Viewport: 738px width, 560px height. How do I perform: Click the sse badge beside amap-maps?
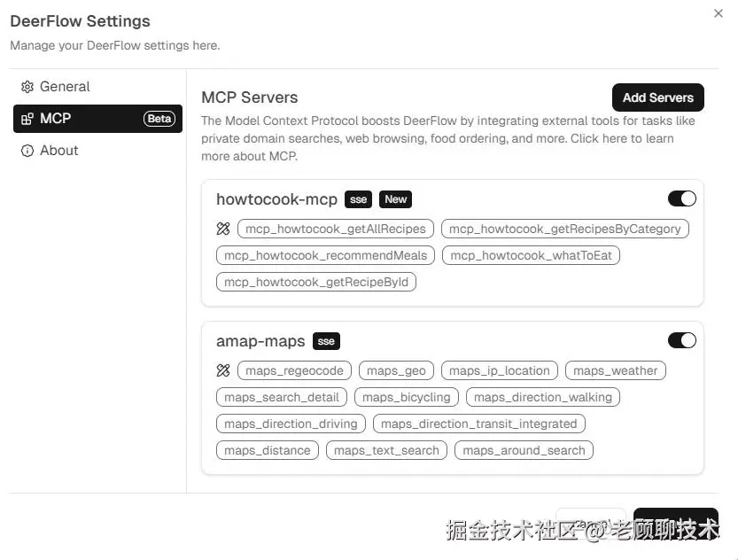[x=326, y=341]
